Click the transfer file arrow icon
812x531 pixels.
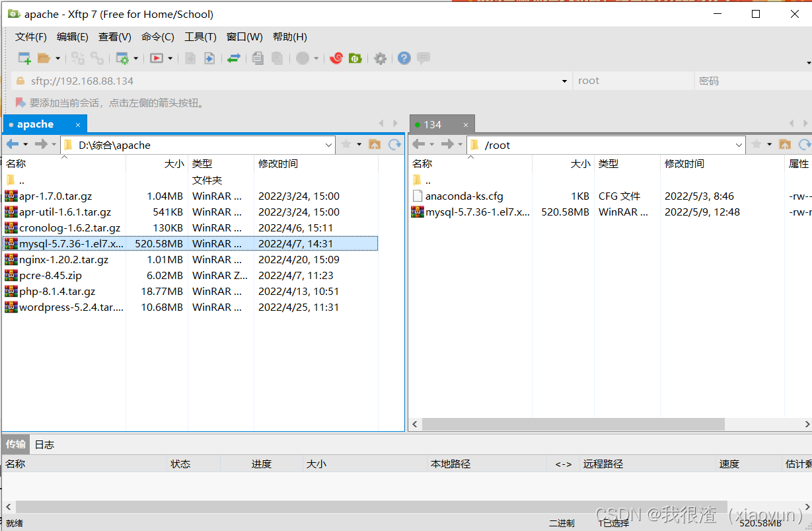209,58
